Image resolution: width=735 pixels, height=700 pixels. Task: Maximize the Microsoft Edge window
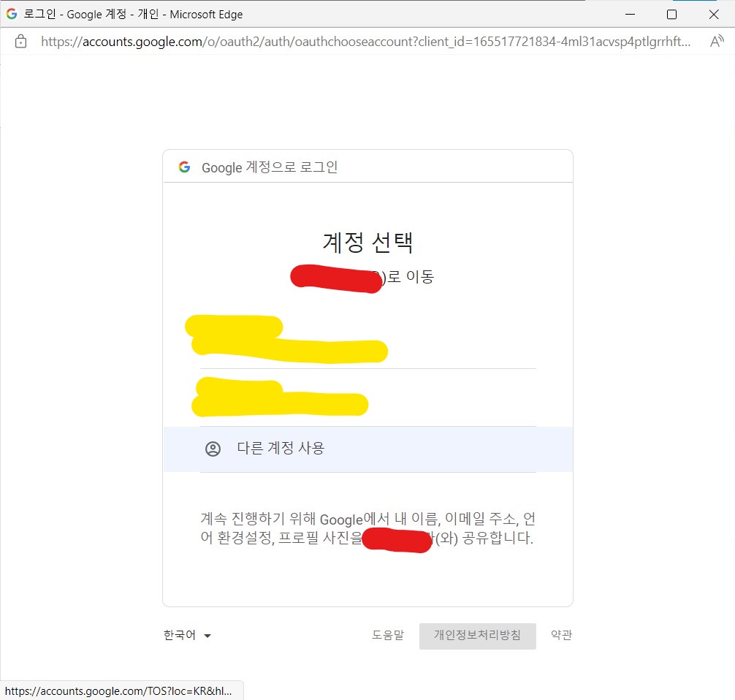click(671, 14)
